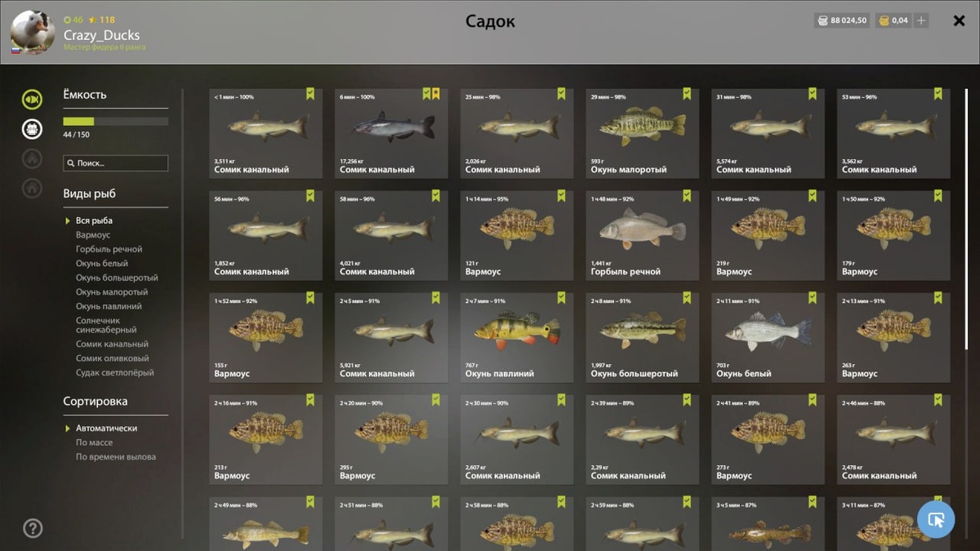980x551 pixels.
Task: Show all fish with Вся рыба
Action: 94,220
